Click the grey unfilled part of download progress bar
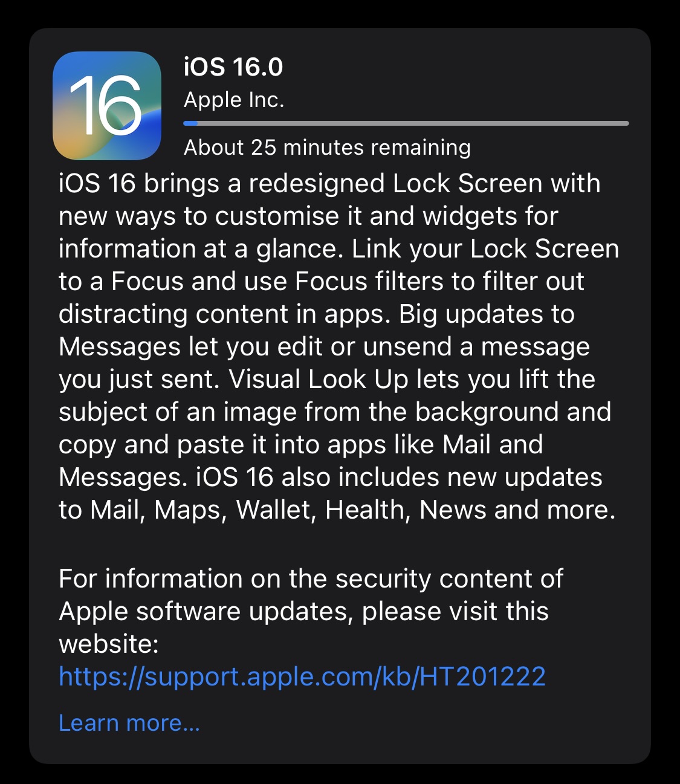680x784 pixels. coord(413,123)
